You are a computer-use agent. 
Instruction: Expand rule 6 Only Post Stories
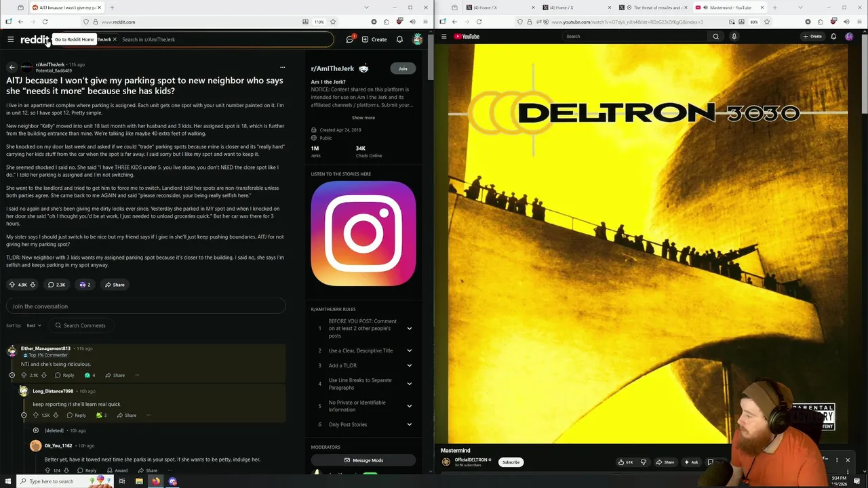pos(409,424)
